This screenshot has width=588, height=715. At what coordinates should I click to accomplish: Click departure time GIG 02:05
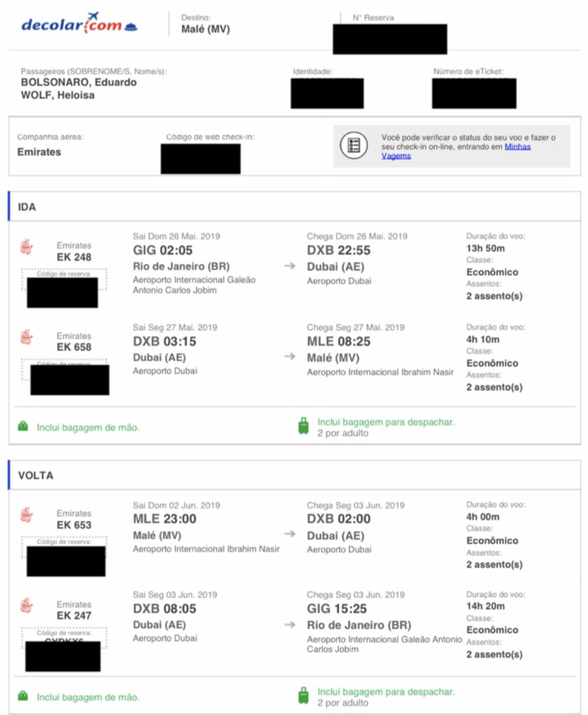click(163, 251)
